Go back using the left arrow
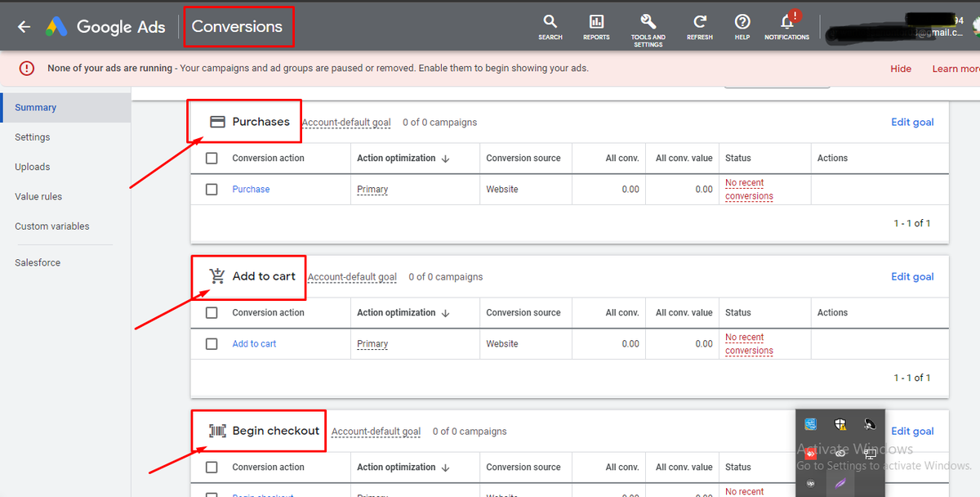Screen dimensions: 980x497 click(24, 27)
